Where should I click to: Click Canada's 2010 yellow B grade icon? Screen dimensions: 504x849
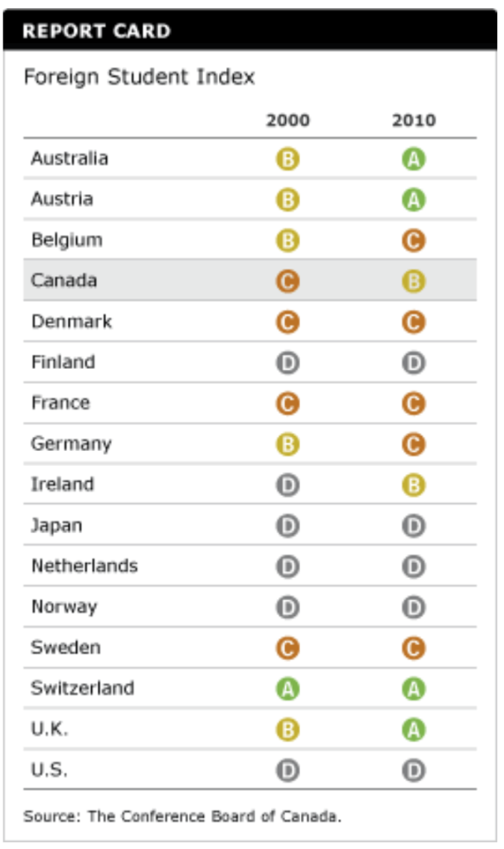point(413,281)
